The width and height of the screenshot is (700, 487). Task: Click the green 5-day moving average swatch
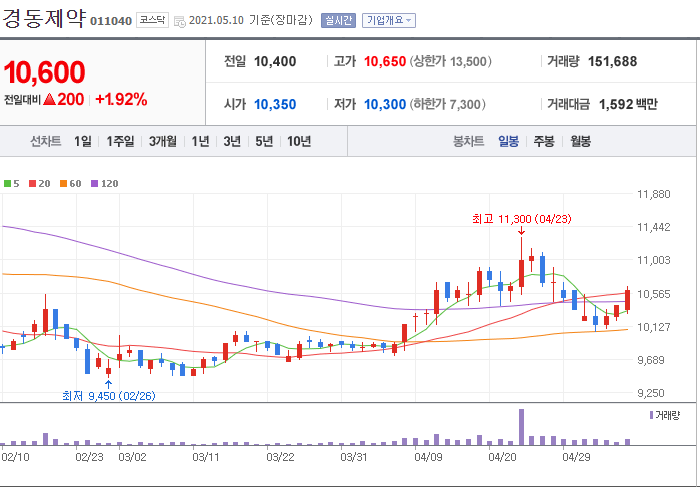pos(7,183)
